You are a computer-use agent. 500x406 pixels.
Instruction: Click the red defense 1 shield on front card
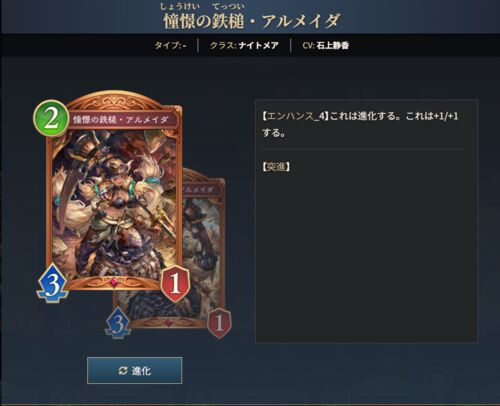click(x=175, y=283)
